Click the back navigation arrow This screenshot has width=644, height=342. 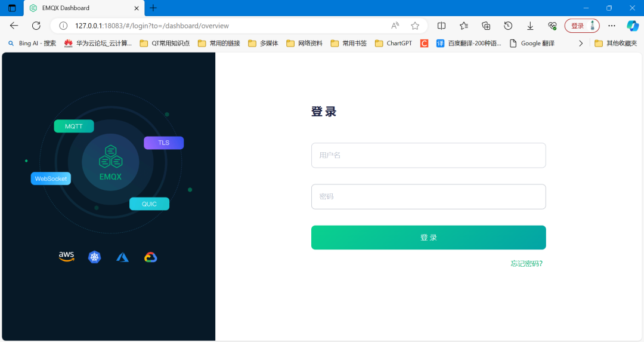point(14,26)
